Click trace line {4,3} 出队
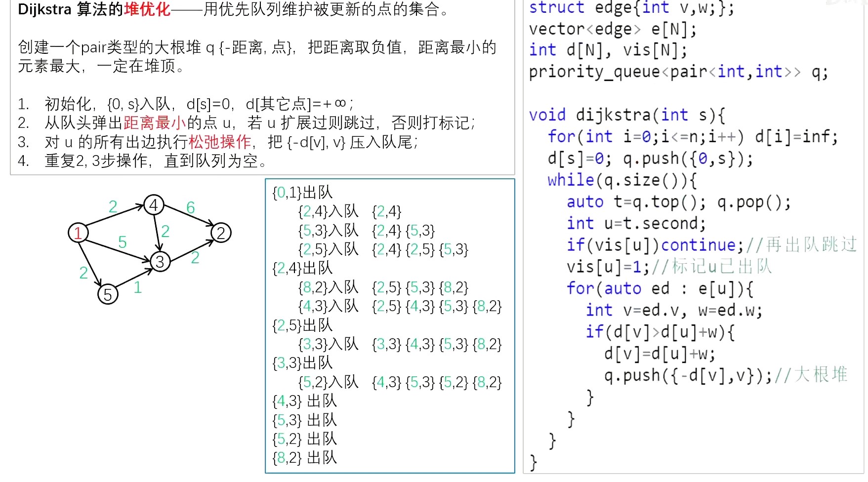The width and height of the screenshot is (868, 482). (304, 401)
